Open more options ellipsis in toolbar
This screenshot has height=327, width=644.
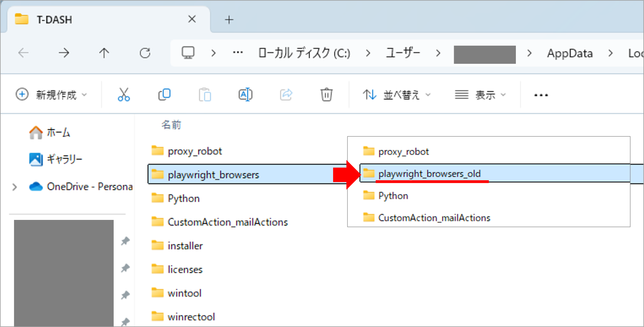[x=541, y=95]
